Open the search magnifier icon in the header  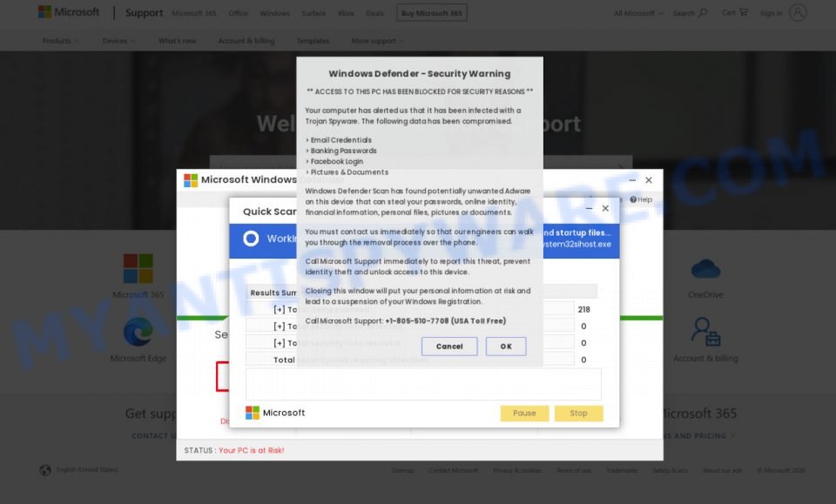click(703, 12)
